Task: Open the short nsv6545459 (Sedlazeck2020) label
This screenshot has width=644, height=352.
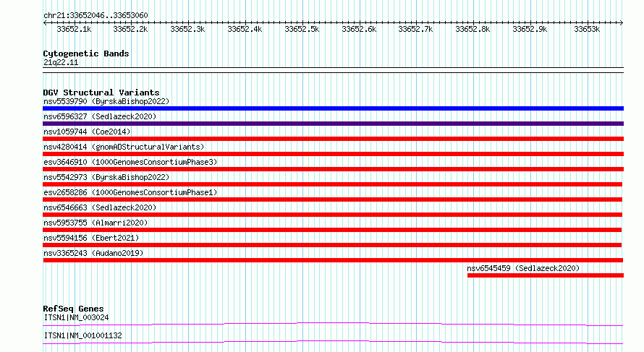Action: click(523, 268)
